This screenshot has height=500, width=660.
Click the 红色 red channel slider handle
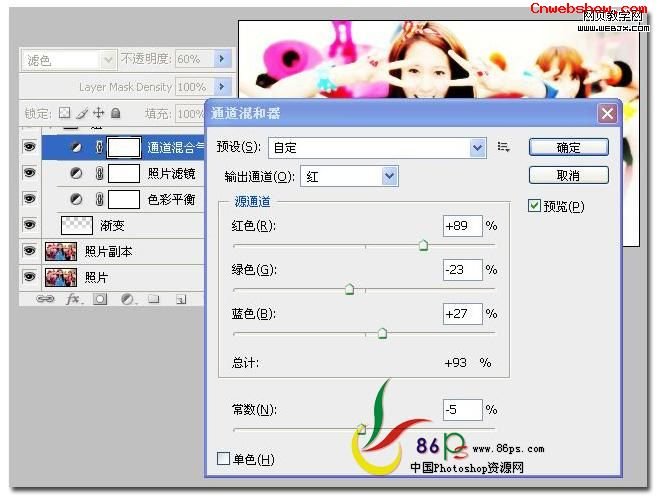tap(423, 245)
